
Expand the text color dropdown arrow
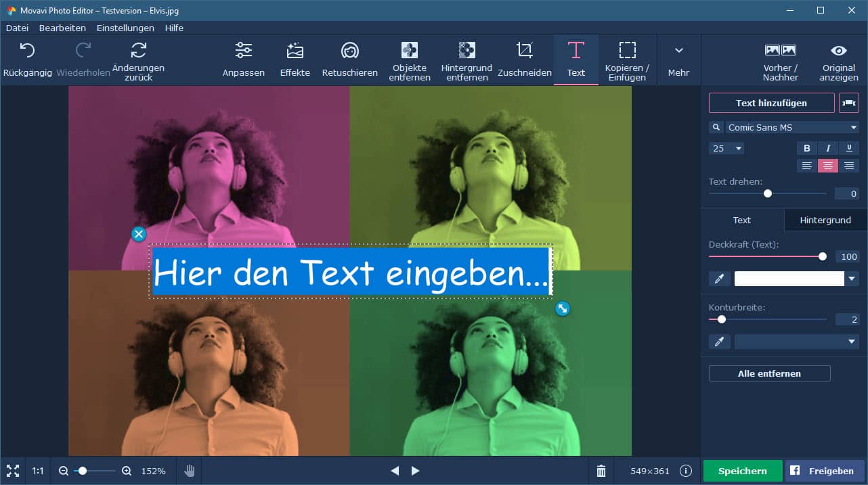(x=852, y=279)
